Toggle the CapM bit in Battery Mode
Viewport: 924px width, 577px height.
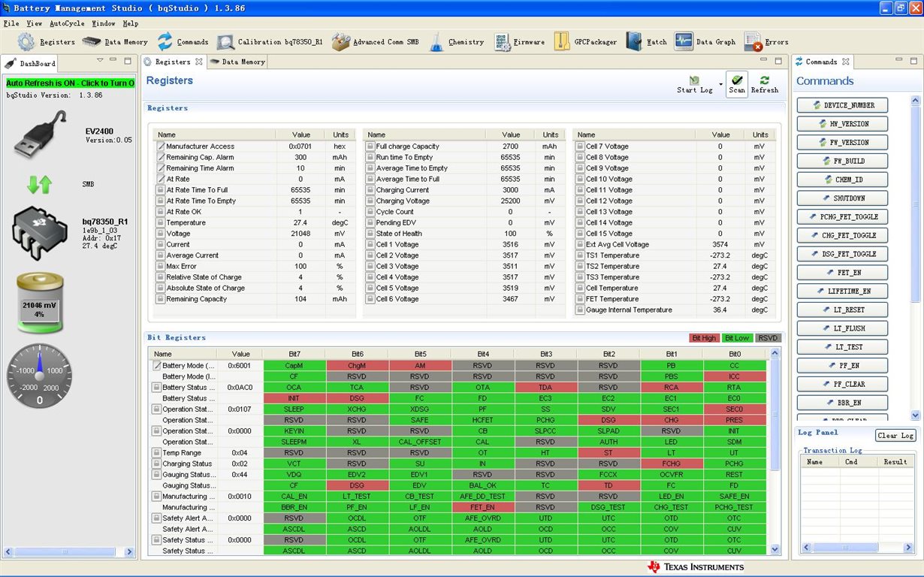[x=294, y=365]
